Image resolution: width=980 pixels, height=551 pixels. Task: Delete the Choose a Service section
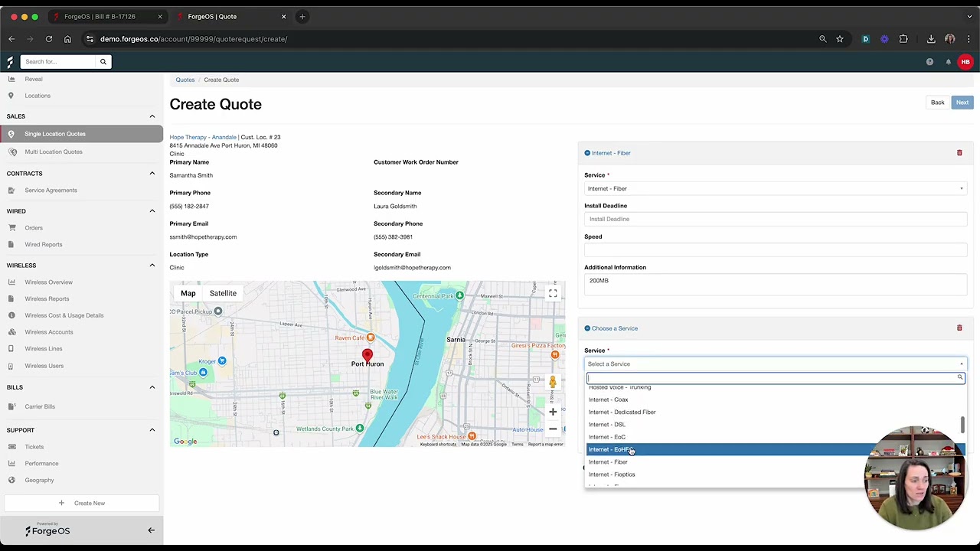[x=959, y=328]
